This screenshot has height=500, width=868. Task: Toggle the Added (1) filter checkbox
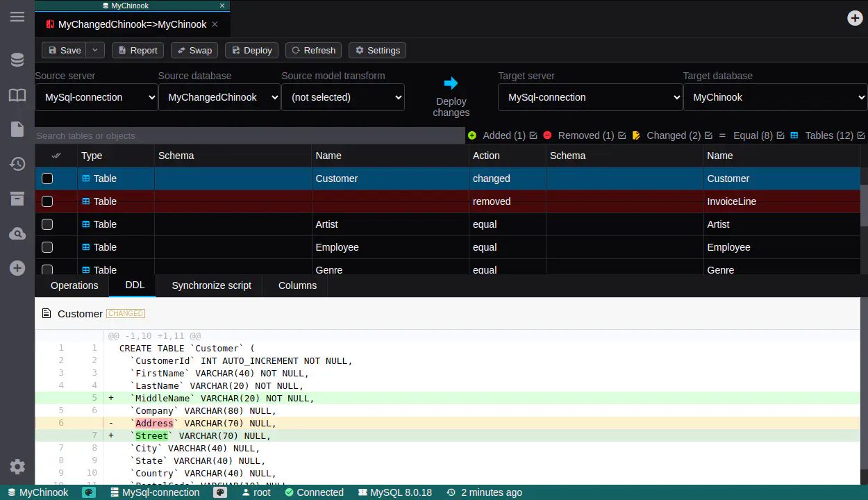pos(533,135)
